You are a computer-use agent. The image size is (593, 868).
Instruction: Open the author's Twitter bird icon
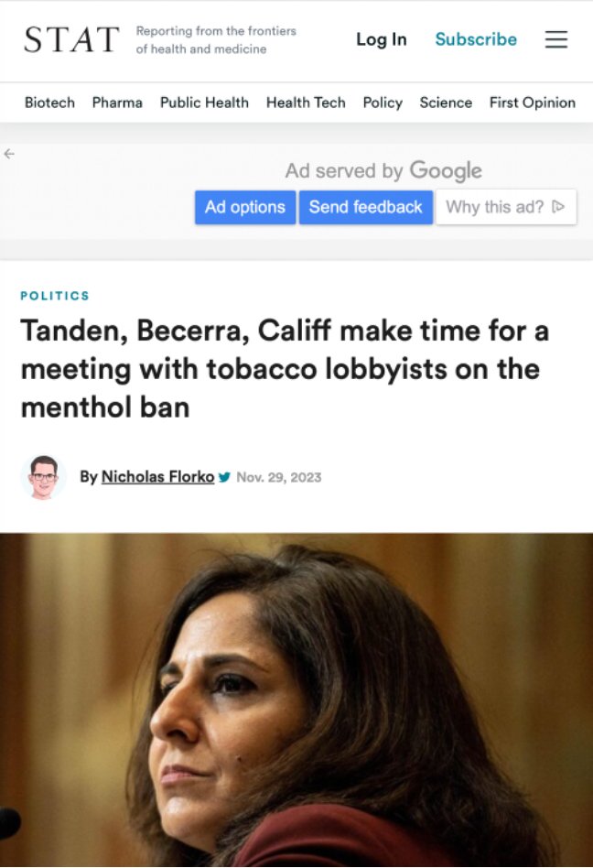224,477
